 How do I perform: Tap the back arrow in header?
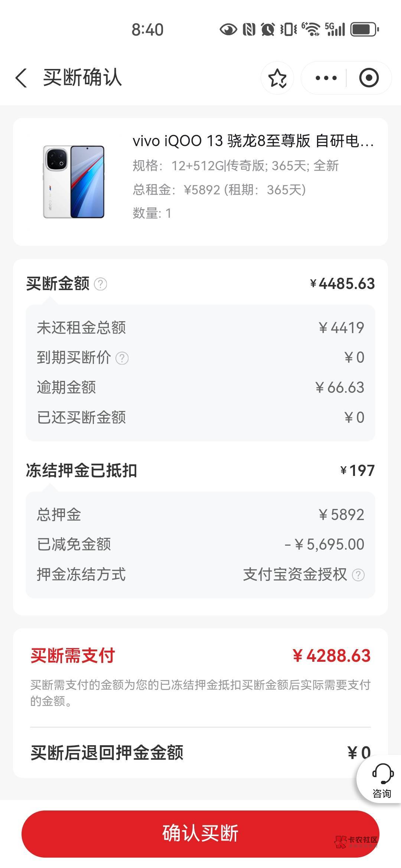click(22, 78)
